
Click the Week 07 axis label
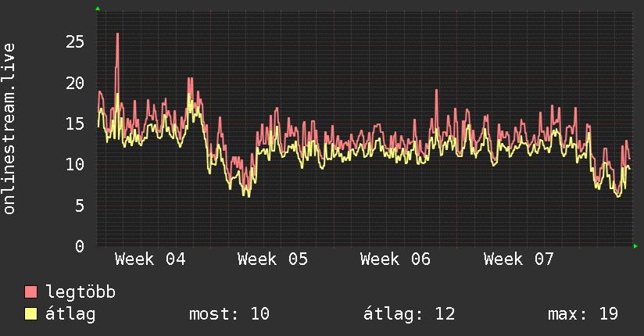click(x=519, y=259)
